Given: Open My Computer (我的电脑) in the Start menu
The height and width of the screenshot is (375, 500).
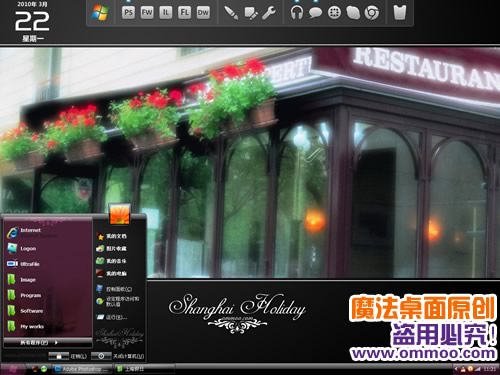Looking at the screenshot, I should [112, 273].
